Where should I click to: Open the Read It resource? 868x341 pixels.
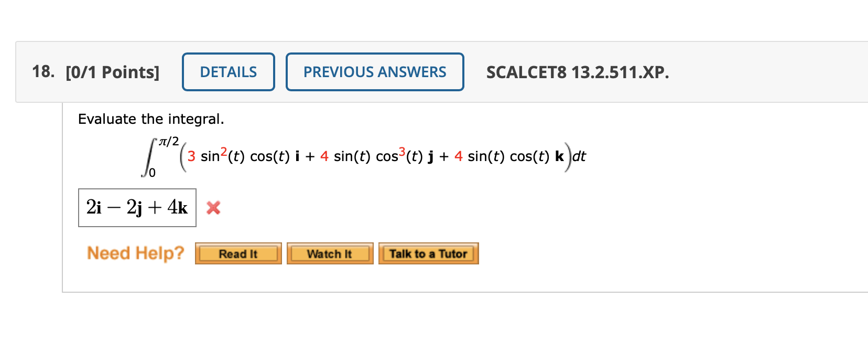[237, 253]
